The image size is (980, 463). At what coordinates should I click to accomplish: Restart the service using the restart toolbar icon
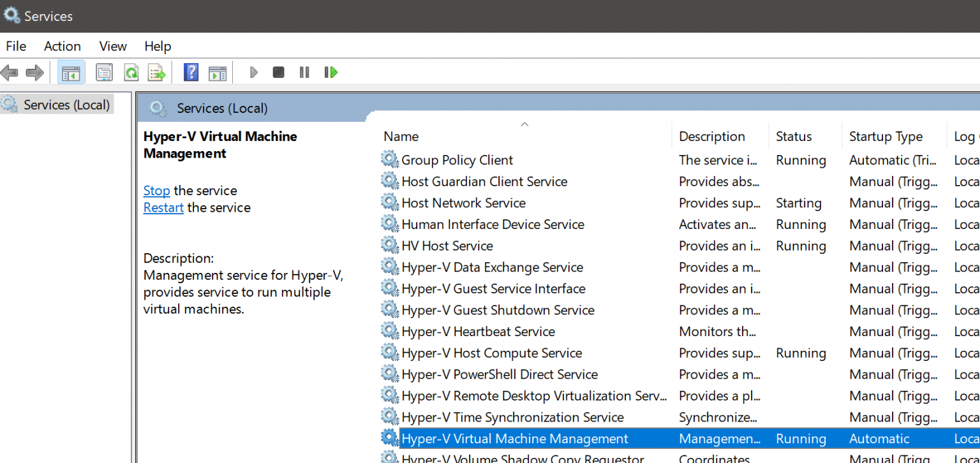click(x=330, y=72)
